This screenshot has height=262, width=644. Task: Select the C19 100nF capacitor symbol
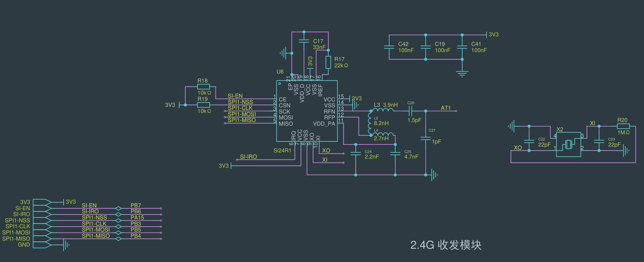426,47
